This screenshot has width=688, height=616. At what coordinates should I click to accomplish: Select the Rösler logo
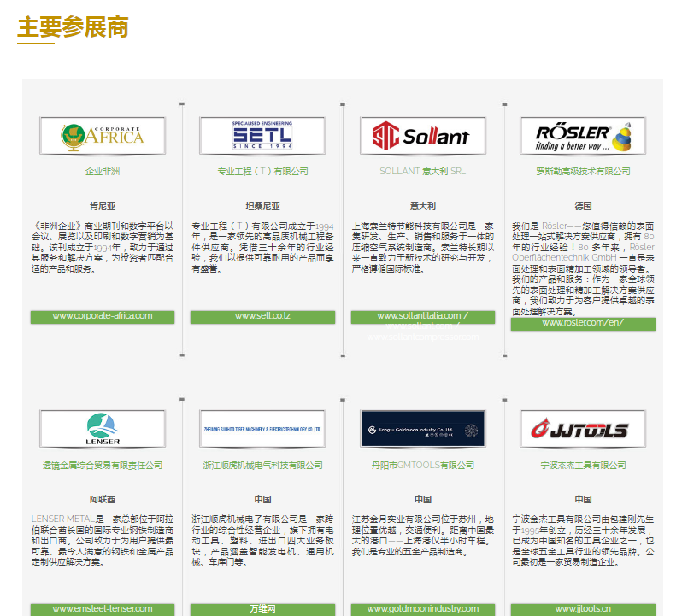[x=583, y=136]
